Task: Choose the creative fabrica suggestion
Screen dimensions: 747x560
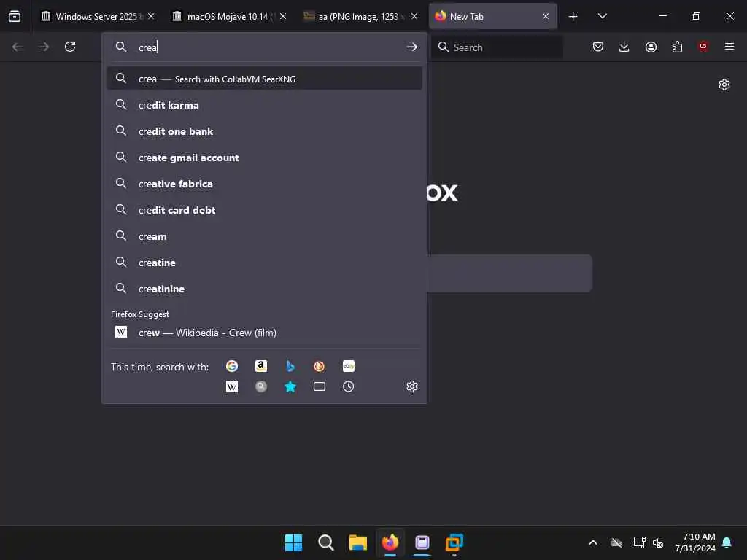Action: [x=265, y=183]
